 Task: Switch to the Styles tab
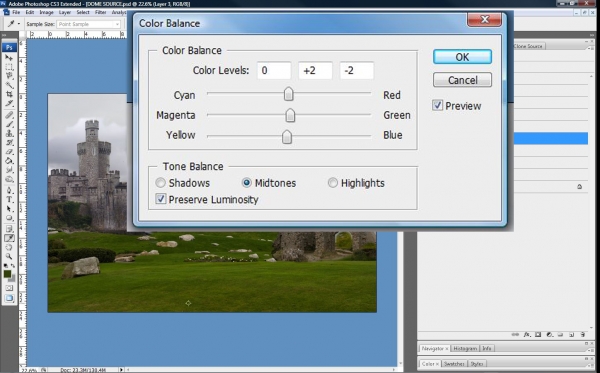[x=476, y=364]
